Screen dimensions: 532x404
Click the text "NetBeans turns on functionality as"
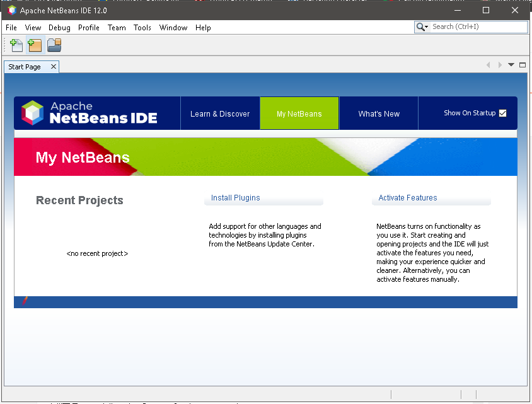coord(428,226)
